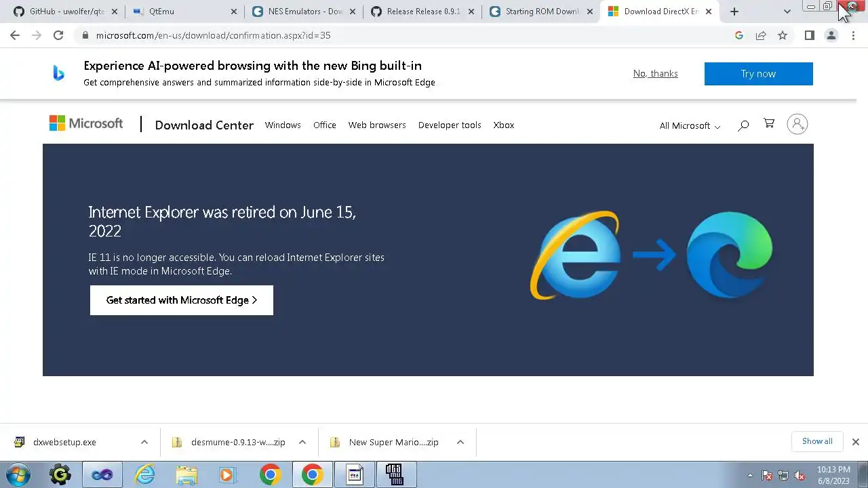The width and height of the screenshot is (868, 488).
Task: Switch to NES Emulators tab
Action: tap(304, 12)
